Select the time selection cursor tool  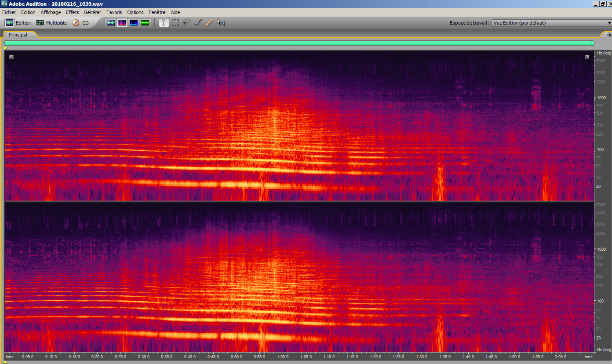pos(164,23)
